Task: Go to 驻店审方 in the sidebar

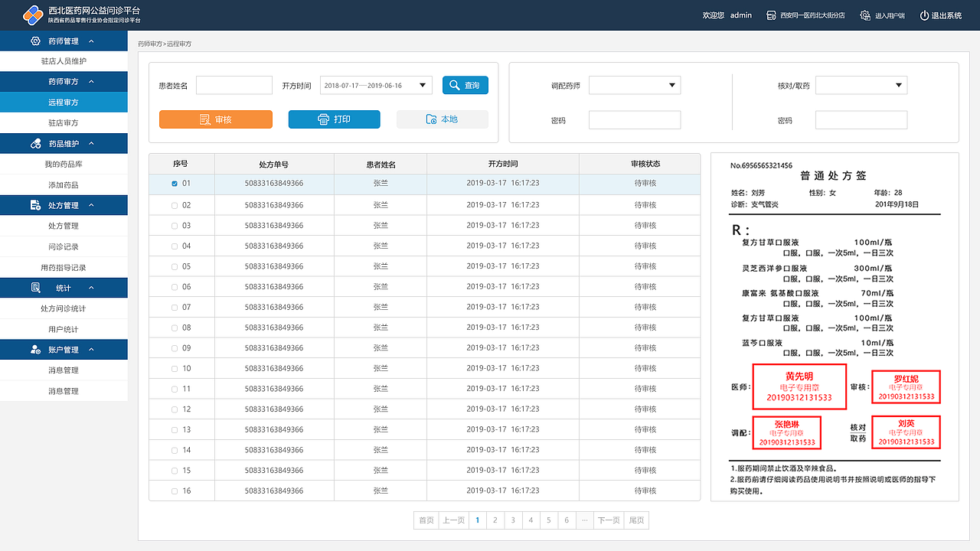Action: (x=64, y=123)
